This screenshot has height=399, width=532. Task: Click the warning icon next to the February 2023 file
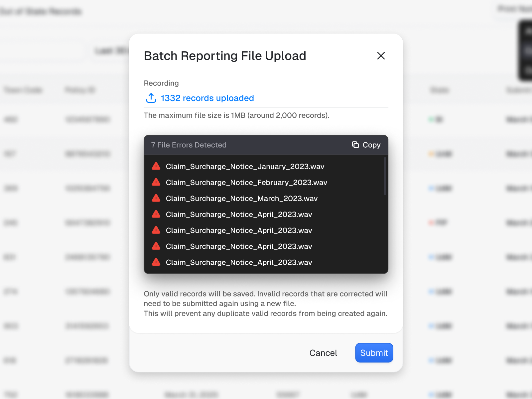pos(156,182)
